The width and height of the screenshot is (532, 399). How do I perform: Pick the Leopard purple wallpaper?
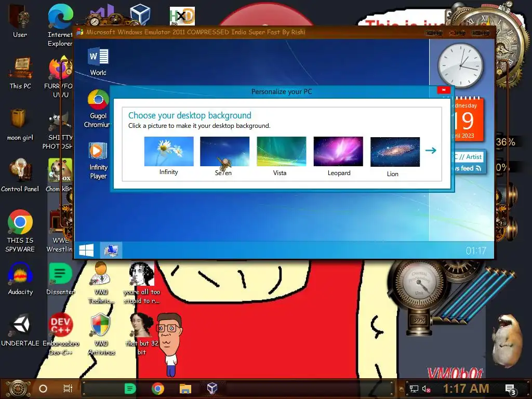(338, 151)
